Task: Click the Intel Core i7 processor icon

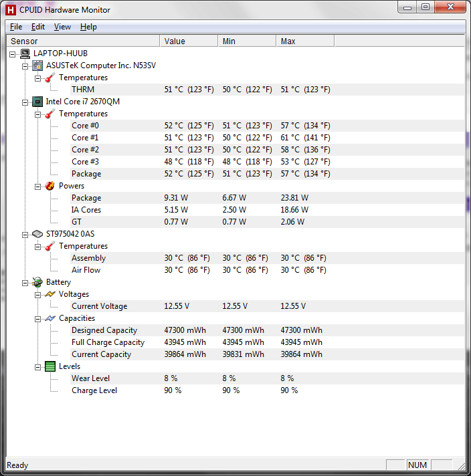Action: point(37,102)
